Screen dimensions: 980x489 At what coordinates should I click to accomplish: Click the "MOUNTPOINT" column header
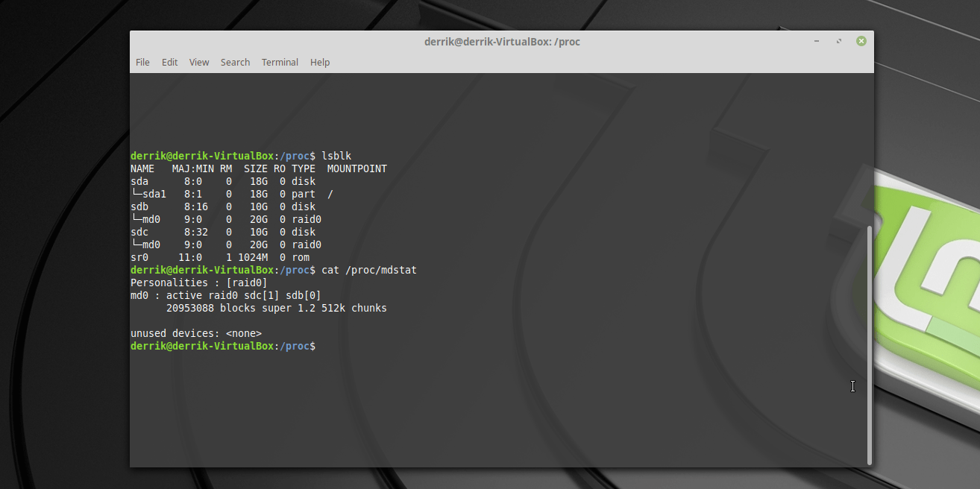357,168
